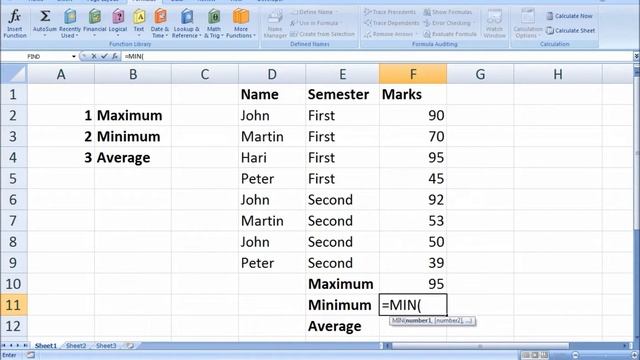Click macro record icon in status bar
This screenshot has height=360, width=640.
[31, 355]
